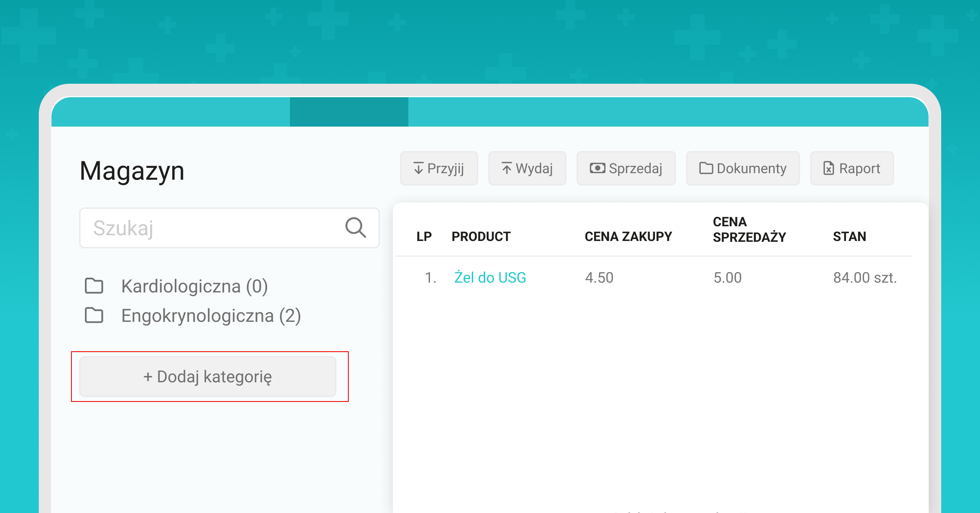Click the purchase price 4.50 cell
Screen dimensions: 980x513
tap(599, 278)
